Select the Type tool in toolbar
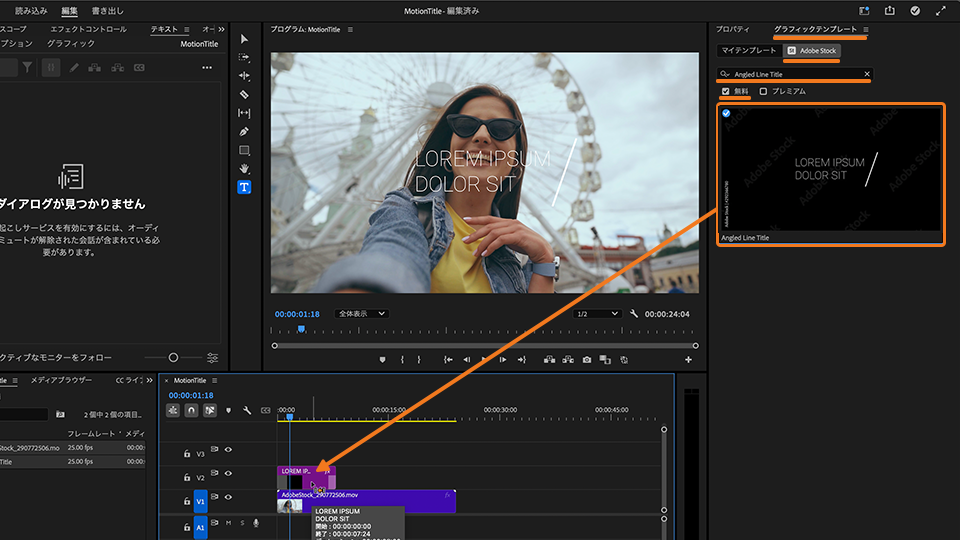 pos(244,187)
